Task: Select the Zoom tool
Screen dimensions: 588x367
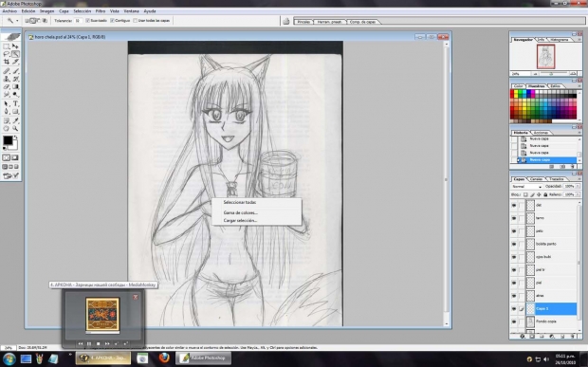Action: [15, 129]
